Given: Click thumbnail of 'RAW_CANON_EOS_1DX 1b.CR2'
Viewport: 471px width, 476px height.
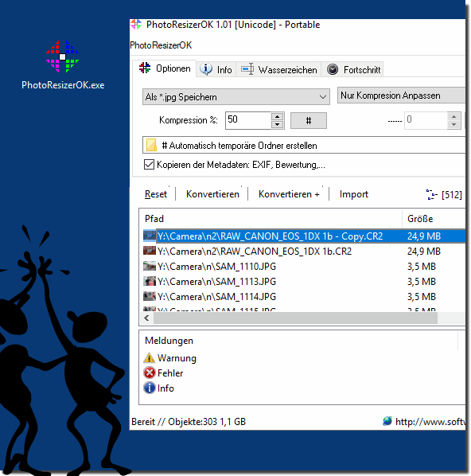Looking at the screenshot, I should (x=150, y=251).
